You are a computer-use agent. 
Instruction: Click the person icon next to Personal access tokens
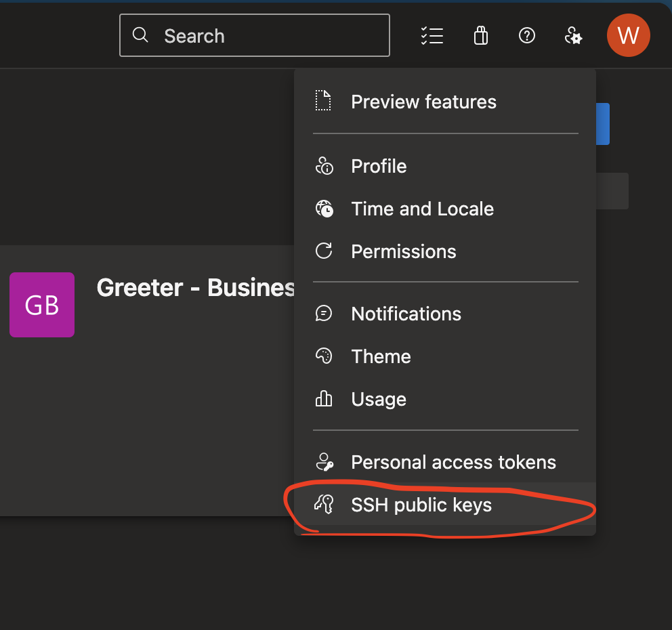(324, 462)
